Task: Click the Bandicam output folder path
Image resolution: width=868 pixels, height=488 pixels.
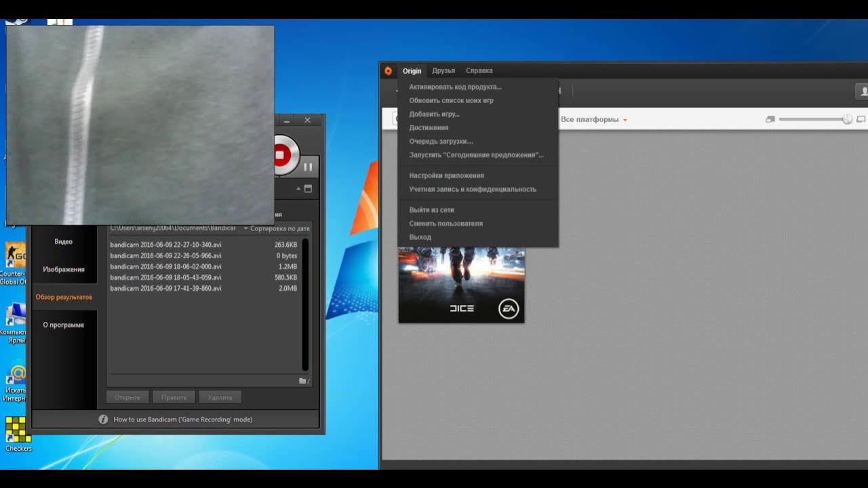Action: point(173,228)
